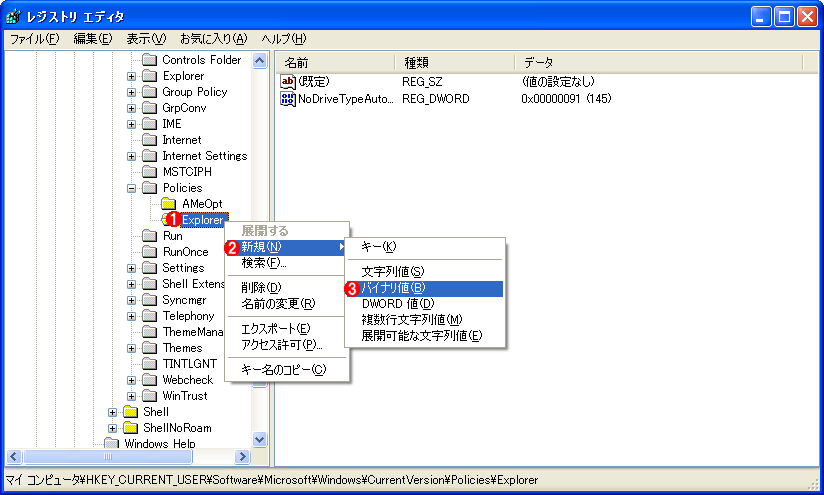
Task: Select キー名のコピー(C) in the context menu
Action: [287, 369]
